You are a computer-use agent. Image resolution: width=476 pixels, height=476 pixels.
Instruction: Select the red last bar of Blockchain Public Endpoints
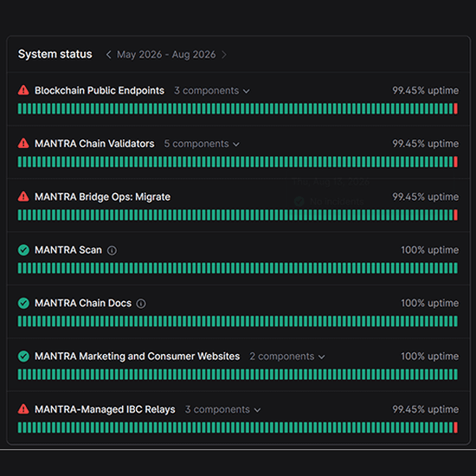[455, 109]
